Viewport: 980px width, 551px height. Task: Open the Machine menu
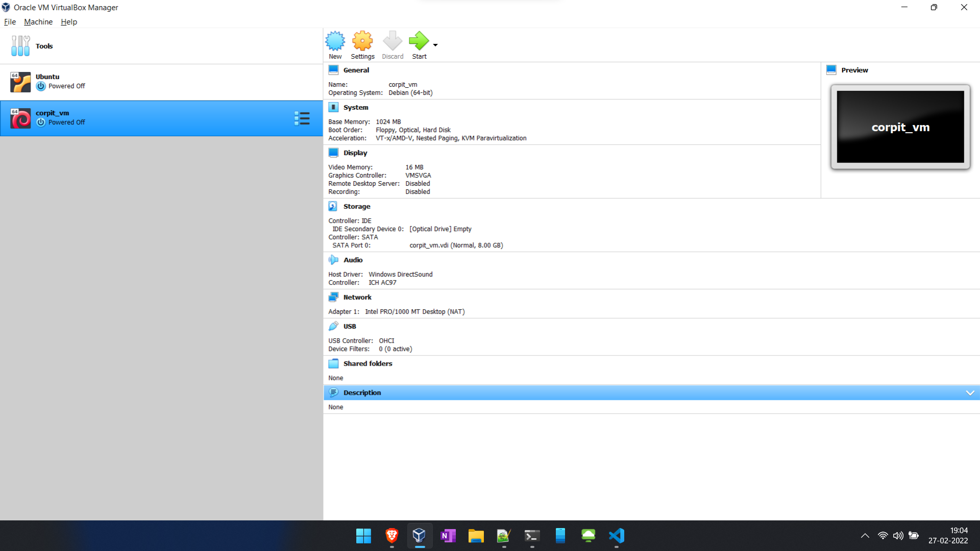tap(38, 22)
